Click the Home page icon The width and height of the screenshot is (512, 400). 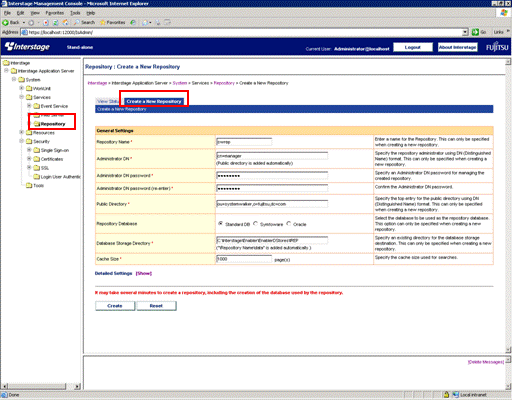pyautogui.click(x=65, y=23)
